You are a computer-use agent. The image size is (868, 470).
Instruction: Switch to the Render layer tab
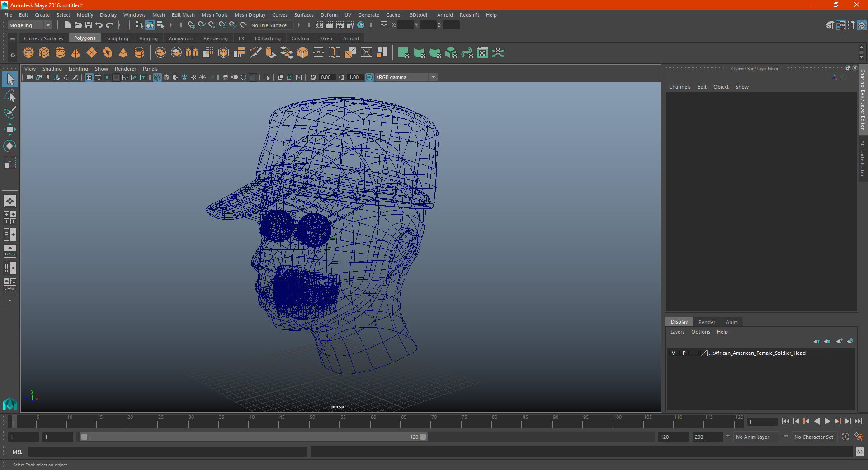(x=707, y=322)
